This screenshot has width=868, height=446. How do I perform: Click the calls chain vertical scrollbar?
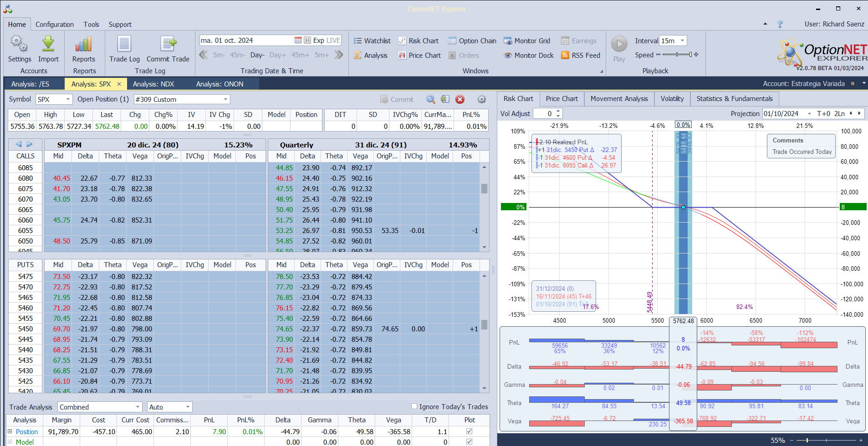(484, 207)
